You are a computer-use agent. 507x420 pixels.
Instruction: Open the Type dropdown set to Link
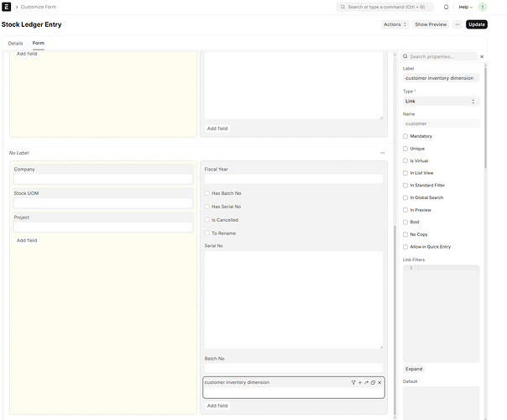coord(441,102)
